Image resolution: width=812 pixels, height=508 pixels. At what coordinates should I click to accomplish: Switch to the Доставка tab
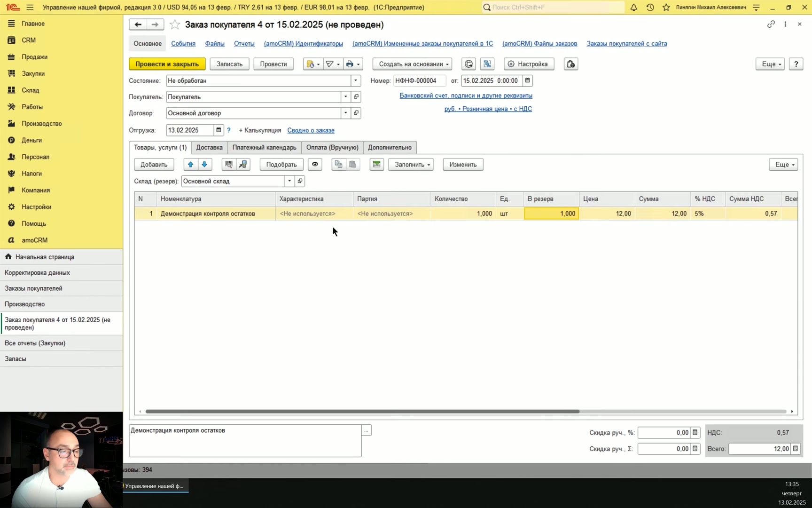click(x=210, y=147)
